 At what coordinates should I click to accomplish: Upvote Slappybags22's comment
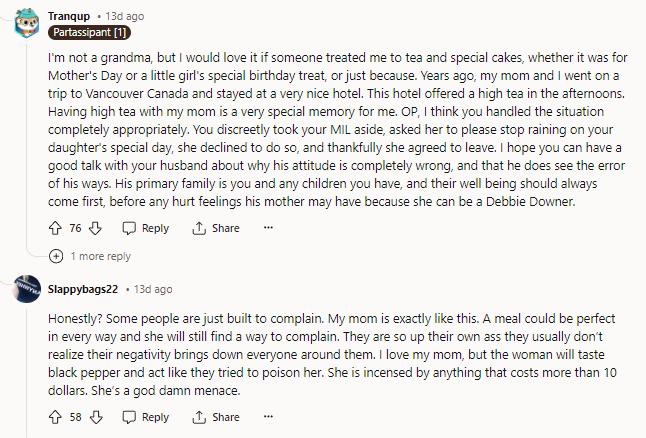click(56, 417)
